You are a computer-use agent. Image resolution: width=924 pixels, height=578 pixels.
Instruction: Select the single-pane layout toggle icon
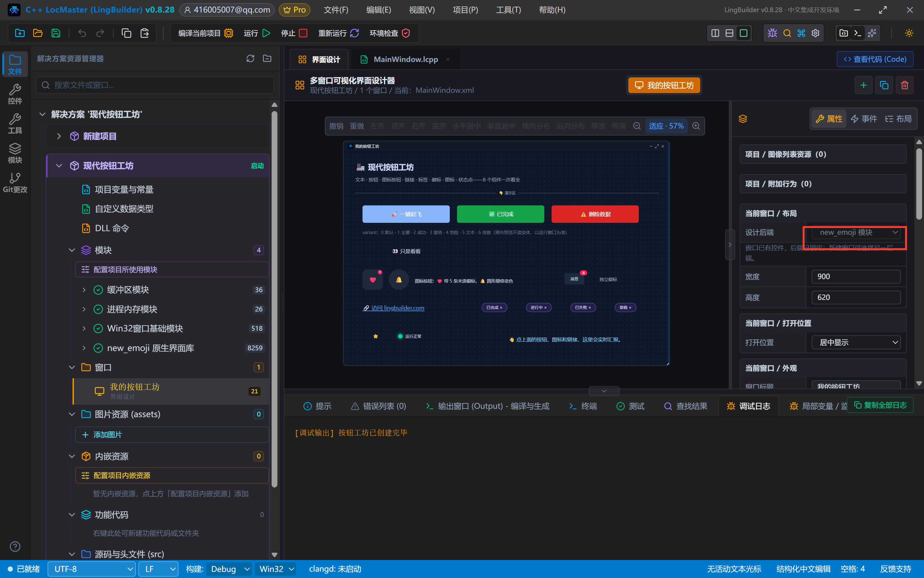pos(744,33)
